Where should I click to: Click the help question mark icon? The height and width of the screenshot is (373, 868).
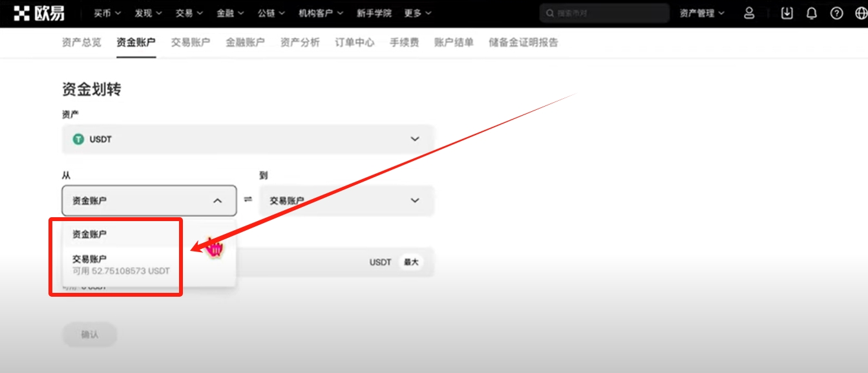836,13
